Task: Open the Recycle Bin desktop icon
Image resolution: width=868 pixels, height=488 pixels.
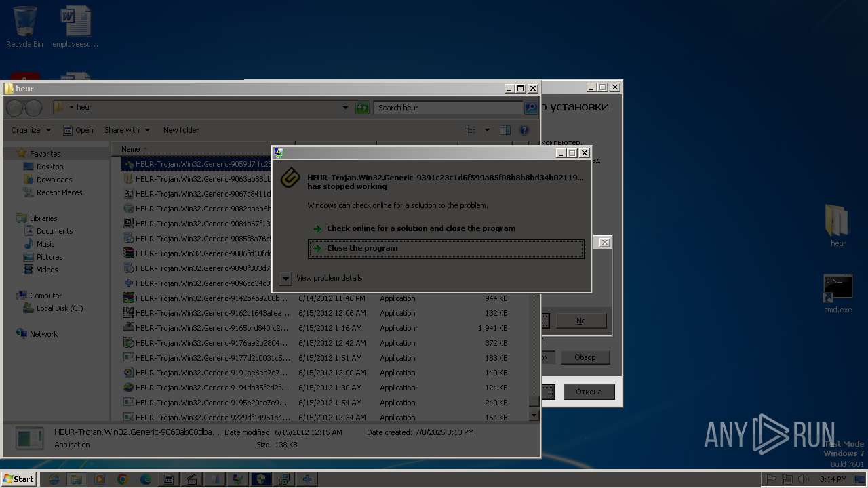Action: [24, 27]
